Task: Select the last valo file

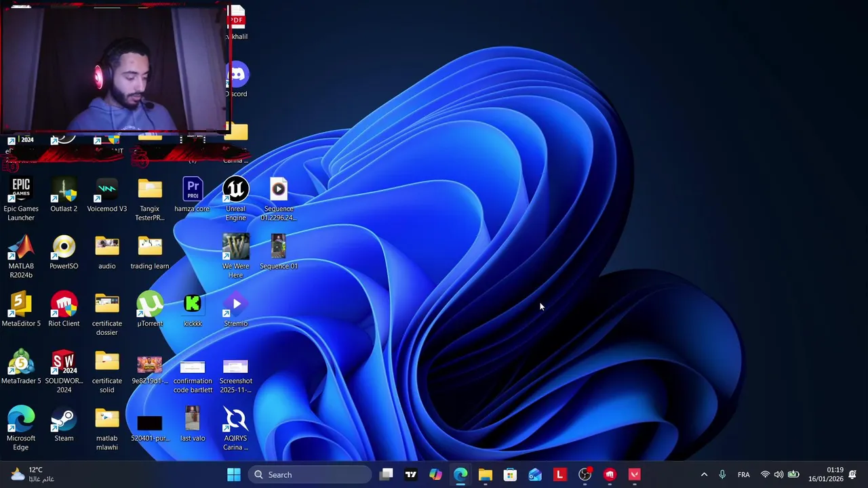Action: click(193, 424)
